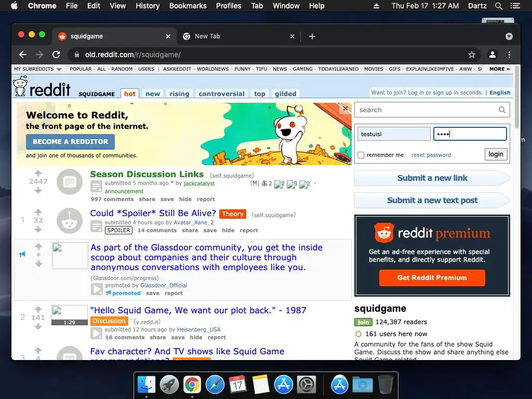Open Launchpad from the Dock

pos(169,385)
